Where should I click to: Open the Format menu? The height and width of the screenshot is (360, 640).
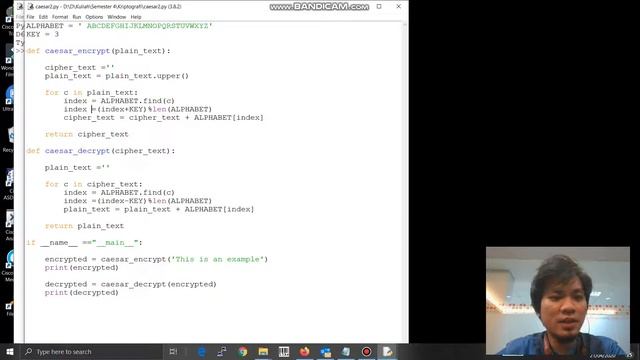point(60,17)
